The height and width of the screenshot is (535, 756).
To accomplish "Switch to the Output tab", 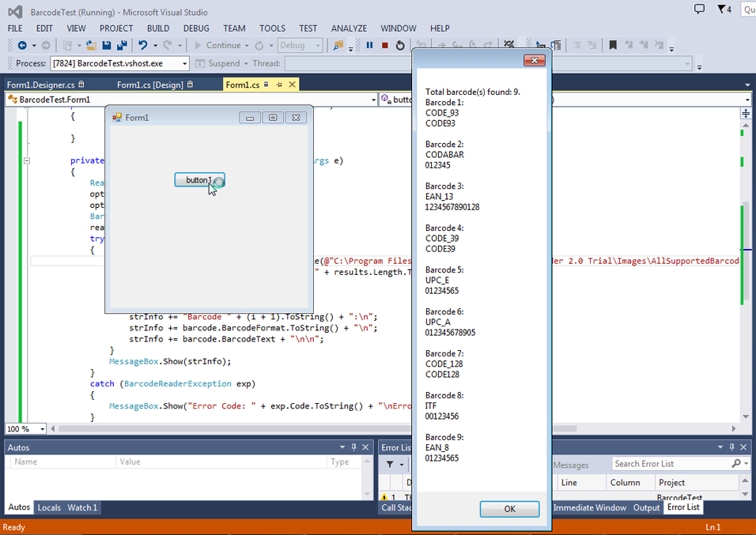I will click(647, 507).
